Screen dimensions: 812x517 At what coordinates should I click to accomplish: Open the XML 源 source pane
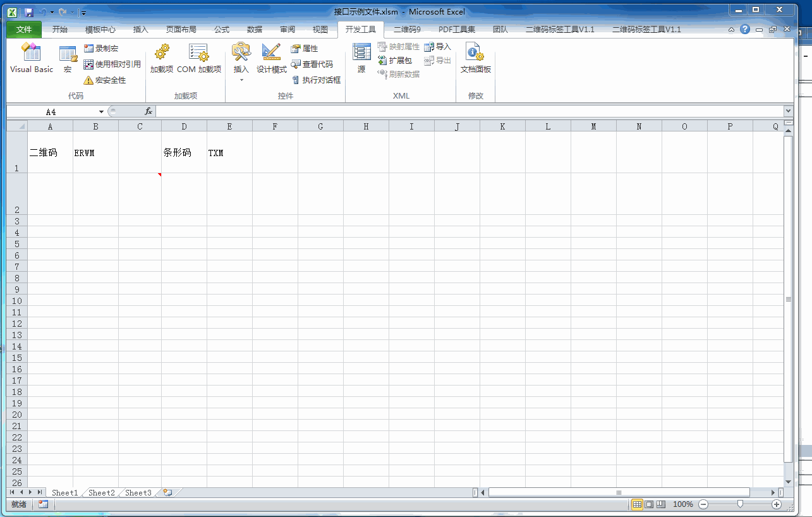click(x=361, y=58)
